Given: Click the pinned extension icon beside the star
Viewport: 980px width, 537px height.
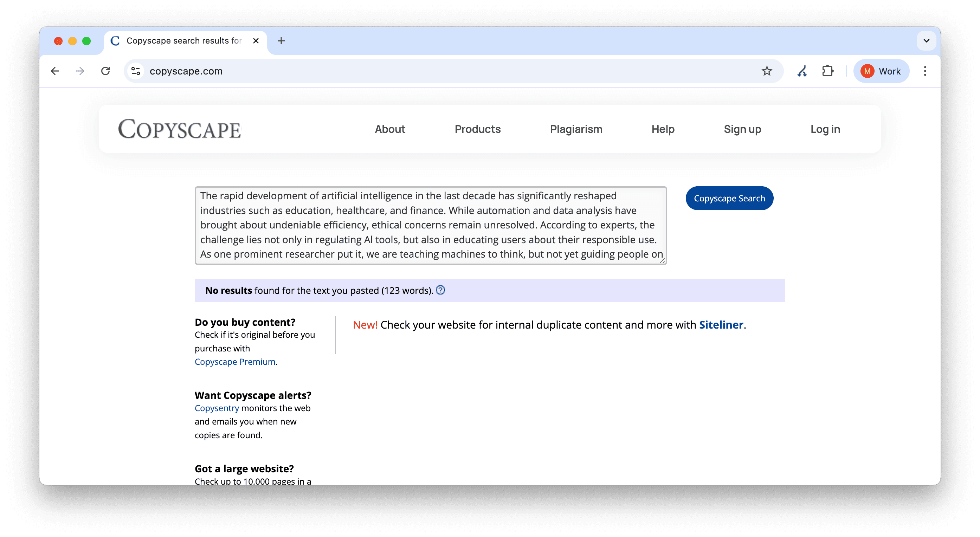Looking at the screenshot, I should point(802,71).
